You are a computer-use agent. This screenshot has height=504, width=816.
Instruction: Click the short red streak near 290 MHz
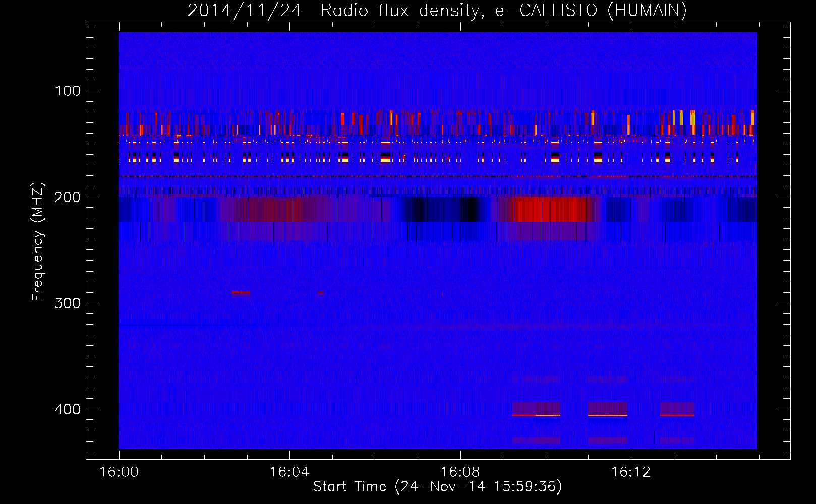tap(241, 292)
